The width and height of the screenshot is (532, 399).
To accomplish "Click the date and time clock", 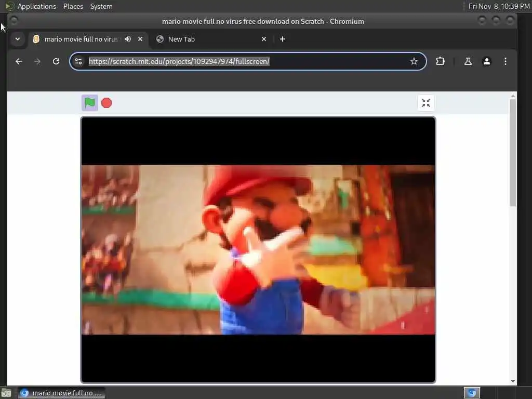I will (x=499, y=6).
